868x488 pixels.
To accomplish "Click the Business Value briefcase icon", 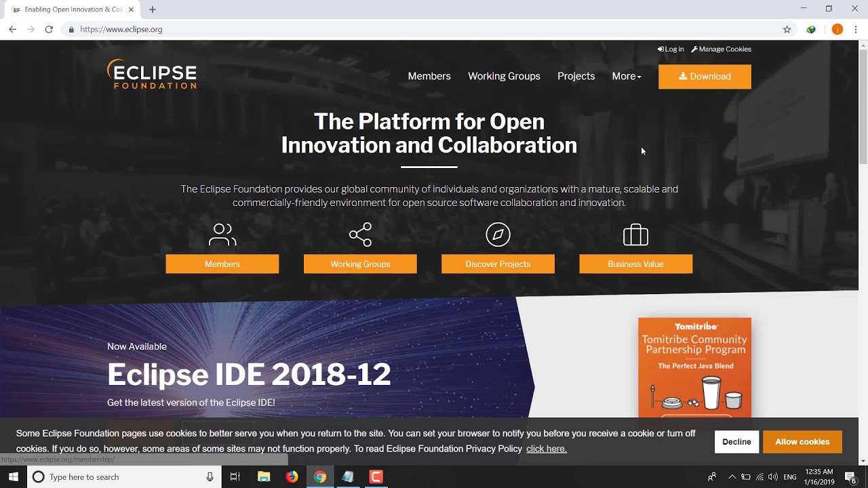I will (635, 235).
